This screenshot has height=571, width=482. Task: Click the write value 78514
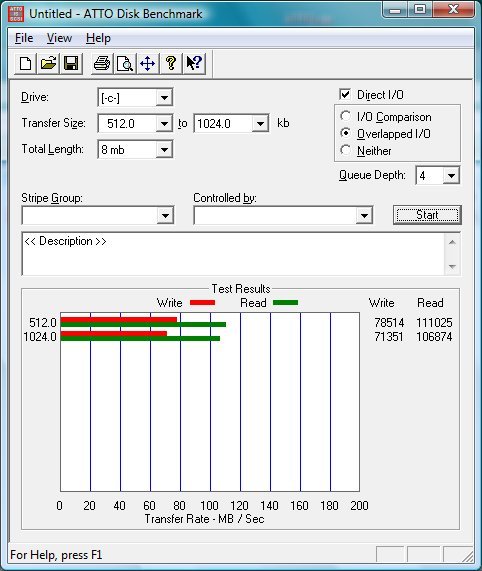[389, 323]
